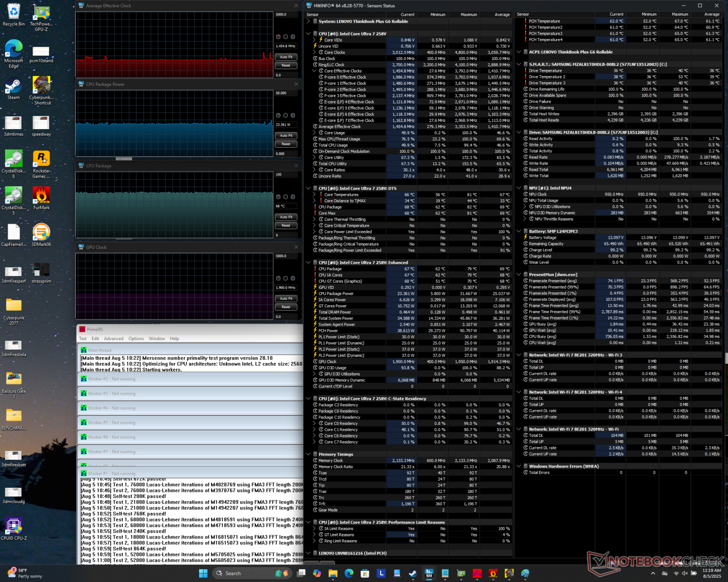Open the 3DMark06 desktop icon

pos(41,235)
